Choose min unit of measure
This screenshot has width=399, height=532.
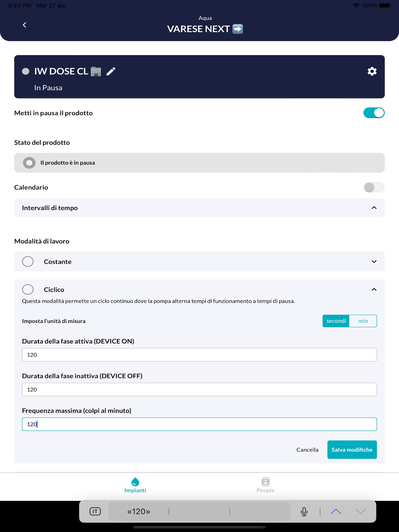[363, 321]
